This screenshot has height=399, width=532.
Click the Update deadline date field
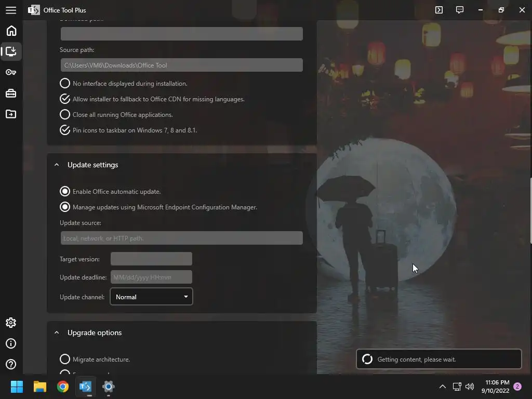point(151,277)
